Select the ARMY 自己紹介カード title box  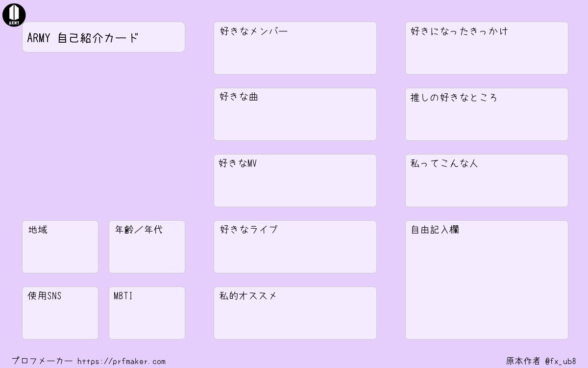coord(103,37)
